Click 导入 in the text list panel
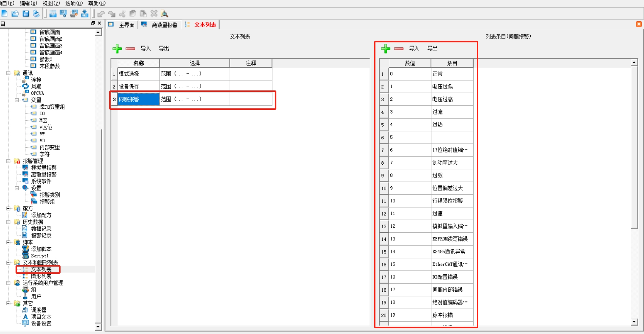The width and height of the screenshot is (644, 334). click(145, 48)
